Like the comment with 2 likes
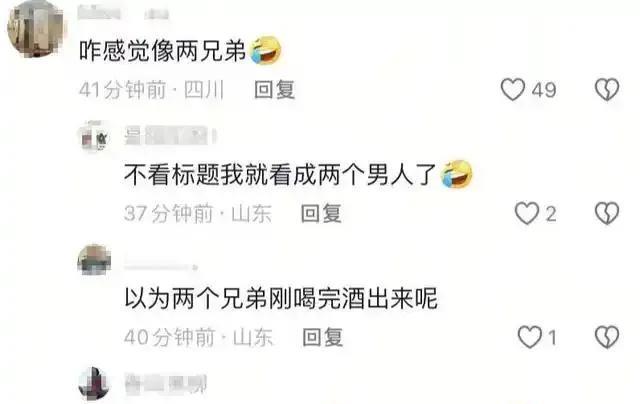Viewport: 640px width, 404px height. coord(527,213)
